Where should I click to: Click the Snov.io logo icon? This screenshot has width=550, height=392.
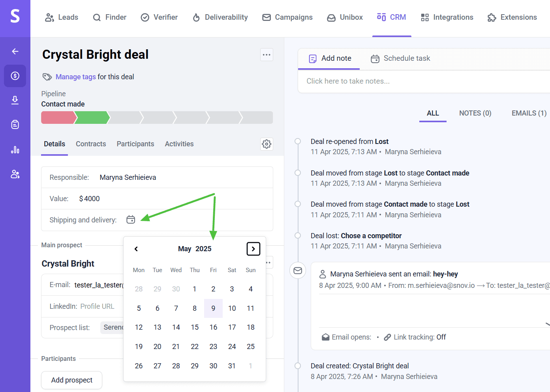[15, 17]
